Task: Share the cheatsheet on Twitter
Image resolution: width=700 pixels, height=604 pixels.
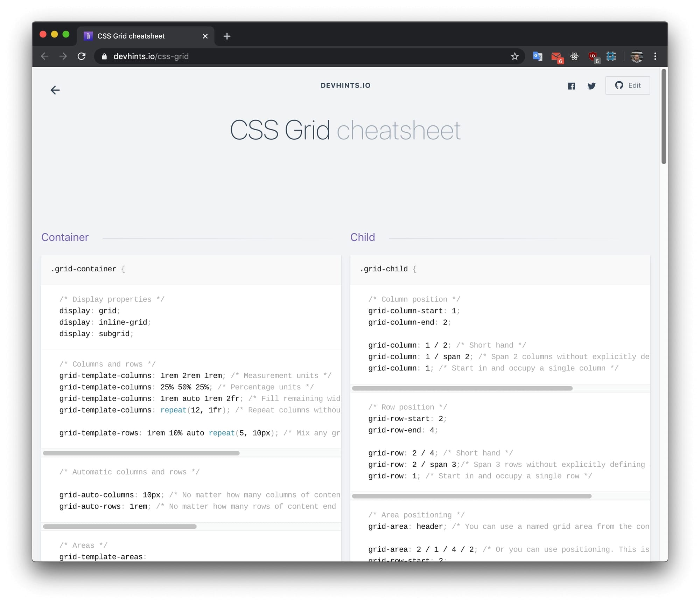Action: (591, 86)
